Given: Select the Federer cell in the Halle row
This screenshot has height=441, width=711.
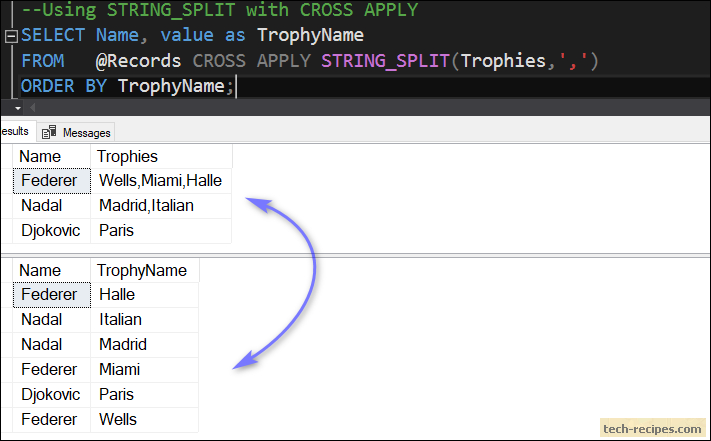Looking at the screenshot, I should point(52,295).
